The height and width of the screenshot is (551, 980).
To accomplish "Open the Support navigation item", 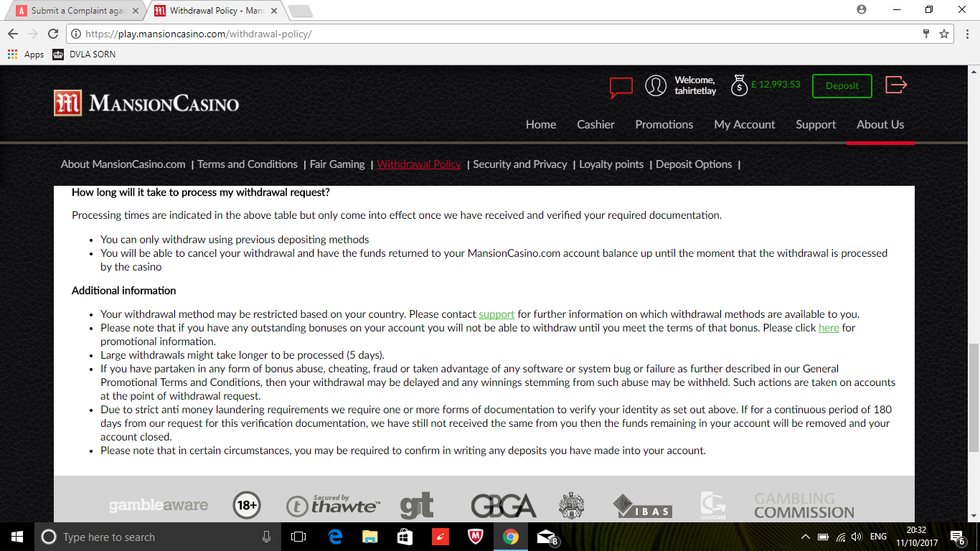I will coord(816,124).
